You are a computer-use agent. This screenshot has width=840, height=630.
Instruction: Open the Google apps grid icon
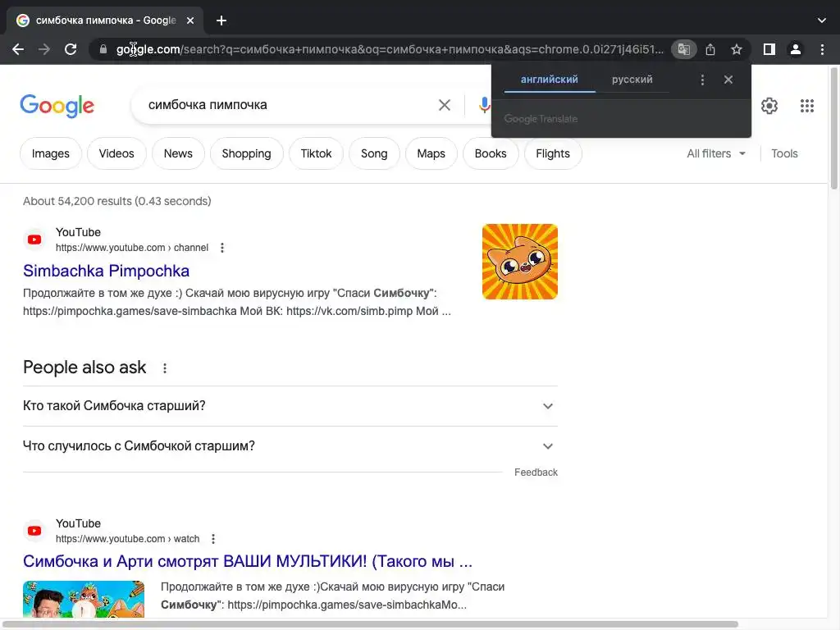[x=807, y=106]
